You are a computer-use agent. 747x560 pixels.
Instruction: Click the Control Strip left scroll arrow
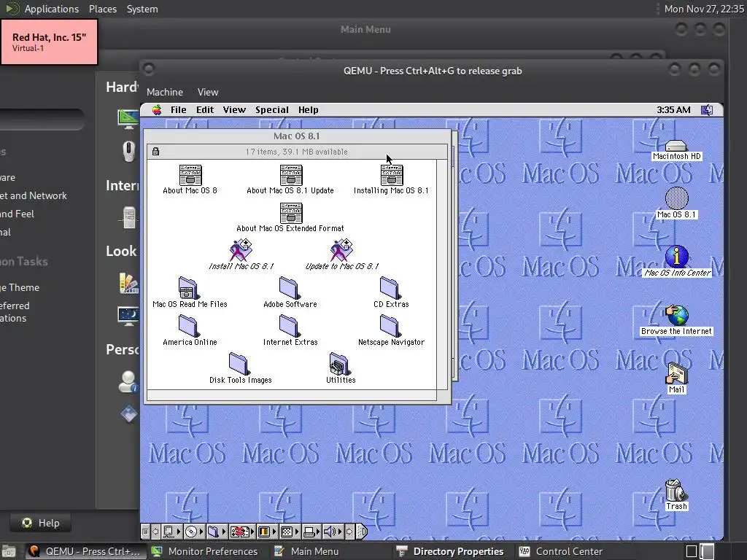coord(155,532)
